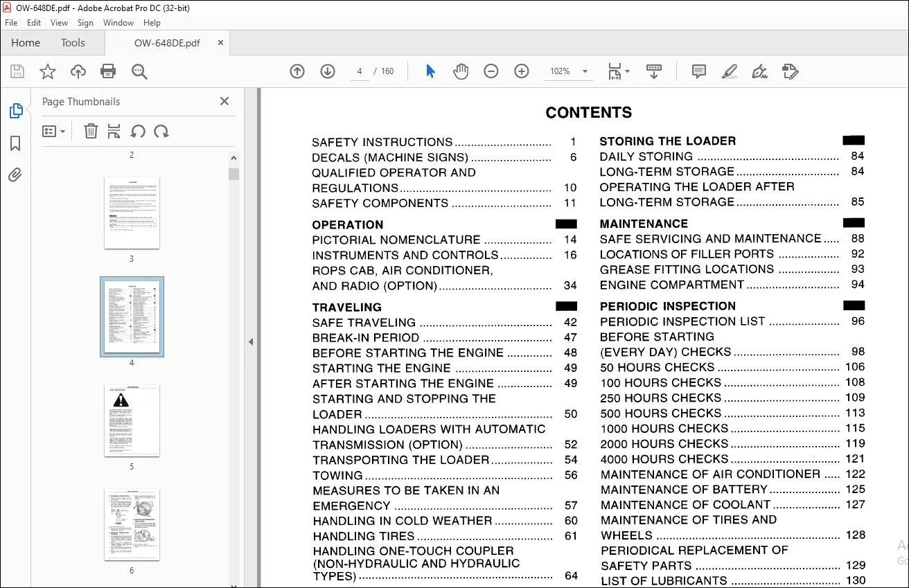Click LIST OF LUBRICANTS entry

point(732,581)
